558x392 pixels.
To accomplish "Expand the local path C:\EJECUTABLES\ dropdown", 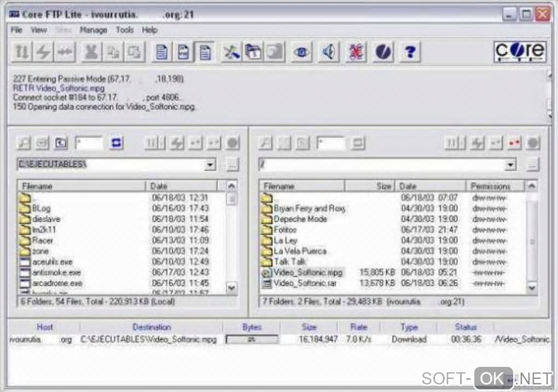I will 210,165.
